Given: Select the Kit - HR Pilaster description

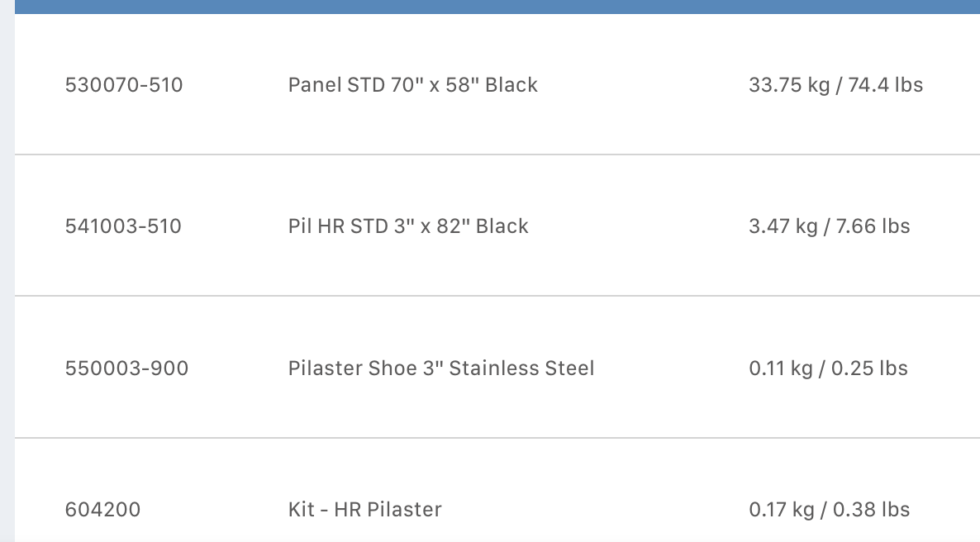Looking at the screenshot, I should click(x=364, y=510).
